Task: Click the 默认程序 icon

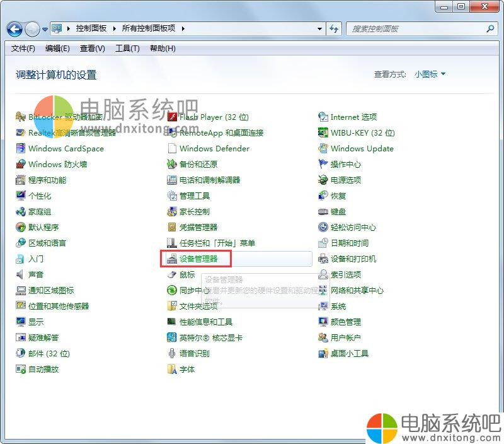Action: coord(21,227)
